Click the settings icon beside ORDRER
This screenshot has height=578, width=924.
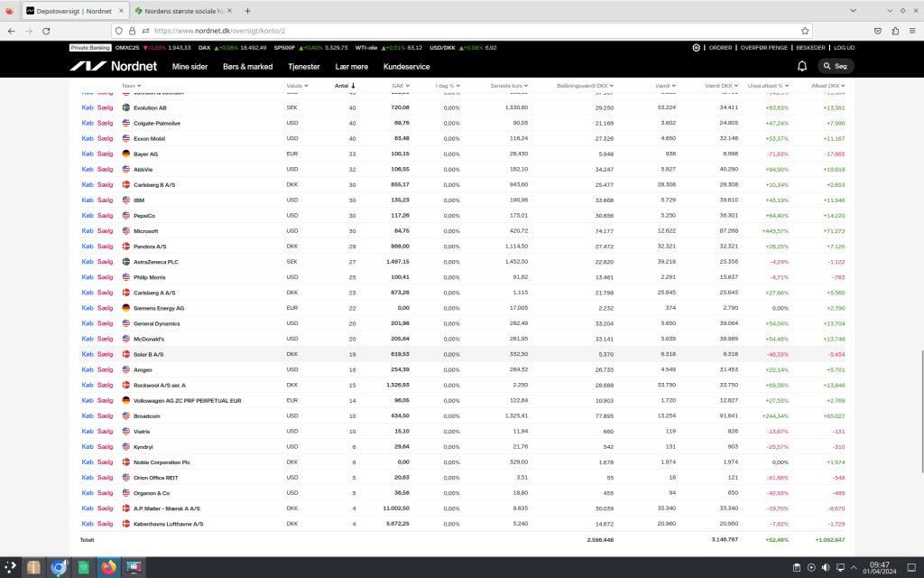click(x=696, y=48)
